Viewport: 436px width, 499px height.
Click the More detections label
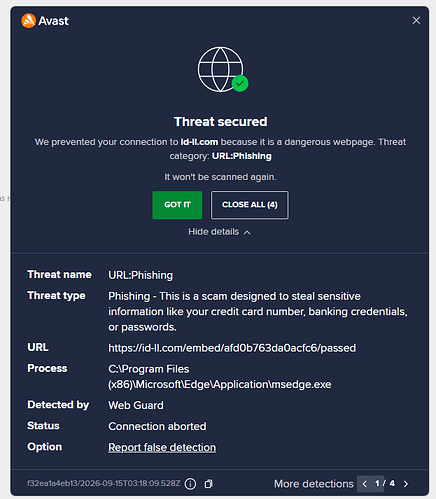(314, 484)
